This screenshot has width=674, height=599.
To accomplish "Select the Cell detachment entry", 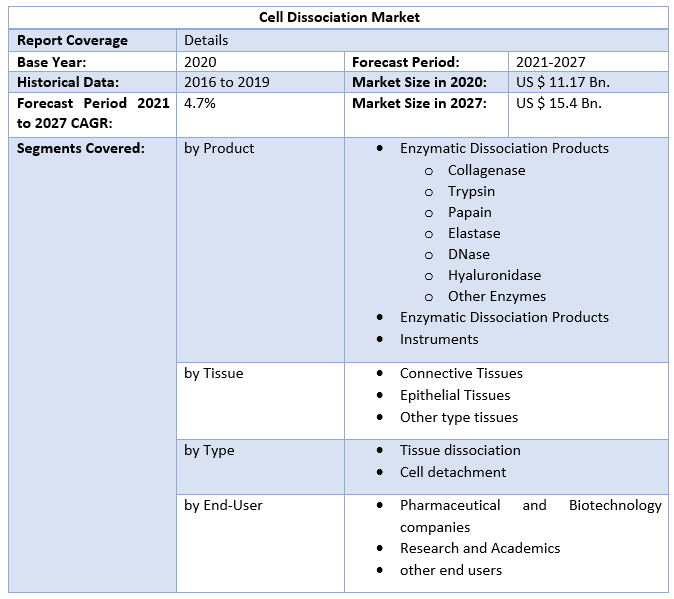I will pyautogui.click(x=453, y=472).
